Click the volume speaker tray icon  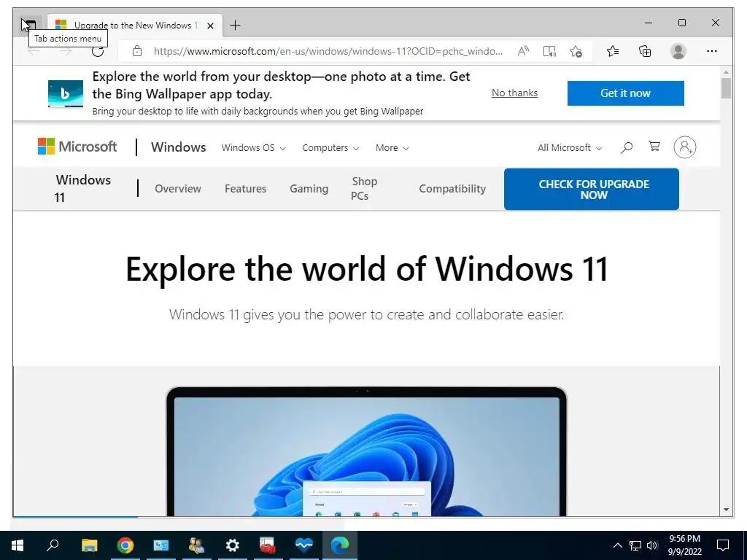[x=652, y=545]
